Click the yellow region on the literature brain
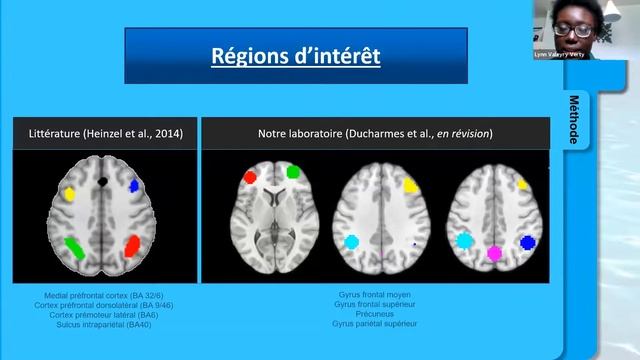 point(70,194)
